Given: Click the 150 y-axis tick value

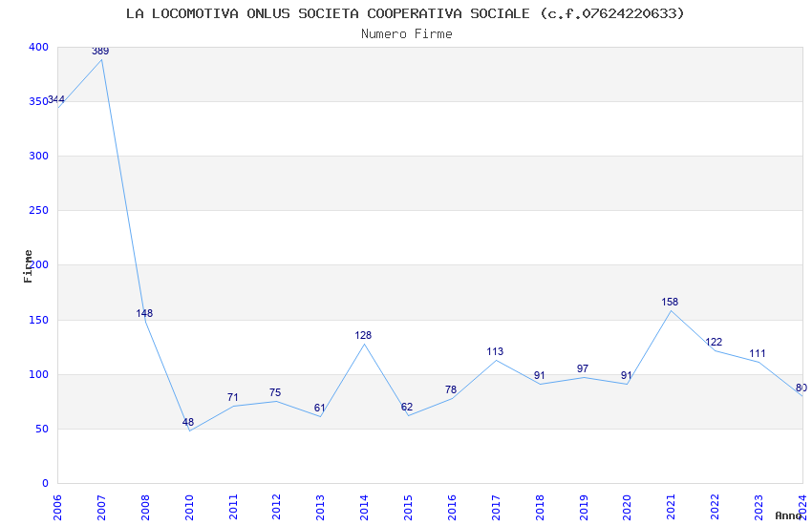Looking at the screenshot, I should tap(39, 320).
